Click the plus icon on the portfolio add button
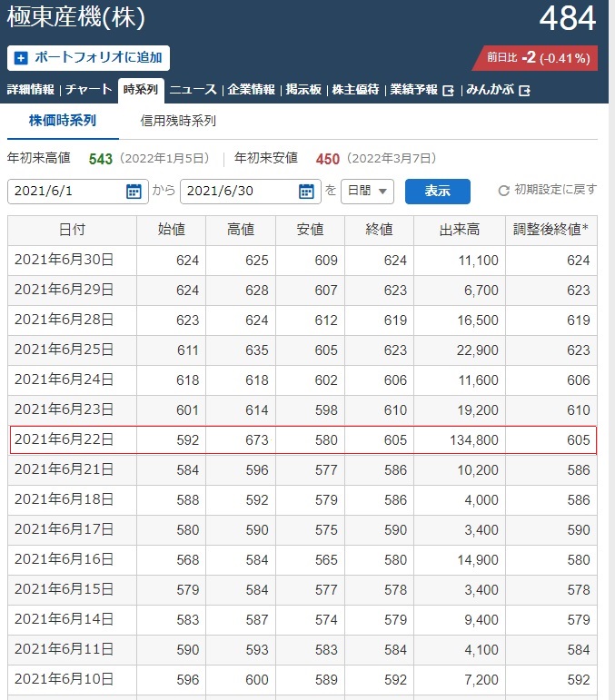Viewport: 615px width, 700px height. (x=21, y=58)
